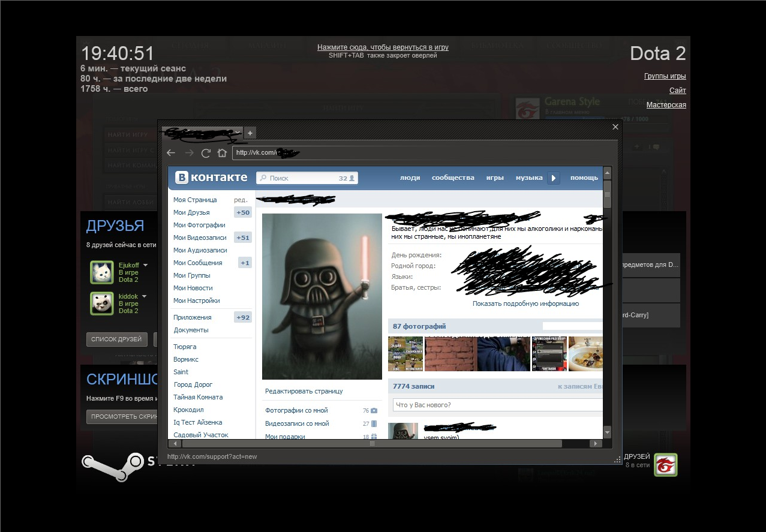Screen dimensions: 766x532
Task: Click the Garena avatar at bottom right
Action: (665, 465)
